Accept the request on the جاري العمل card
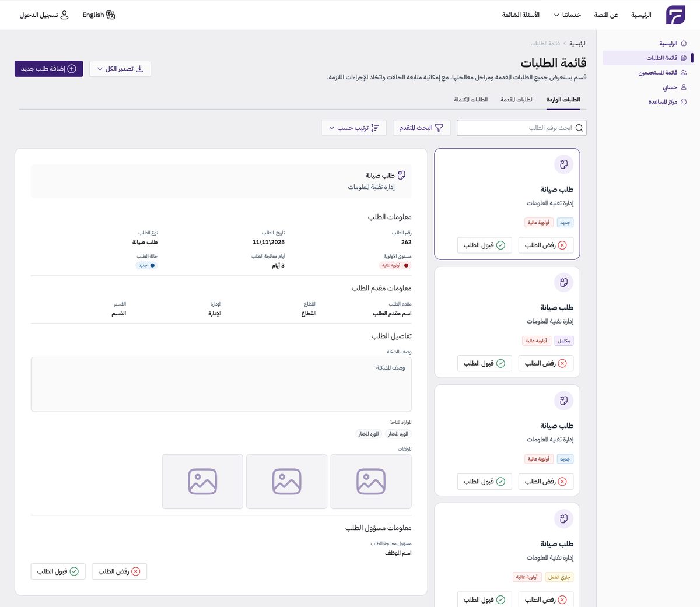The image size is (700, 607). [x=485, y=599]
